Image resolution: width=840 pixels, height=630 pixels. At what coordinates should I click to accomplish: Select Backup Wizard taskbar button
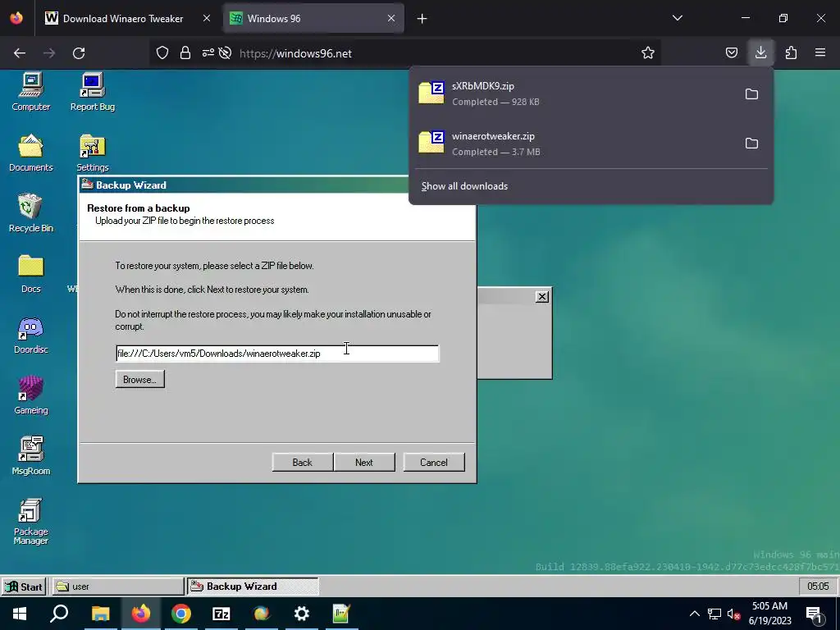coord(253,586)
